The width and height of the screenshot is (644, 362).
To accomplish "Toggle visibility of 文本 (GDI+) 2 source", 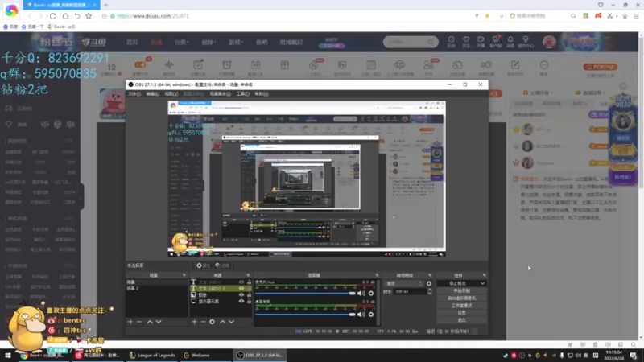I will click(241, 289).
